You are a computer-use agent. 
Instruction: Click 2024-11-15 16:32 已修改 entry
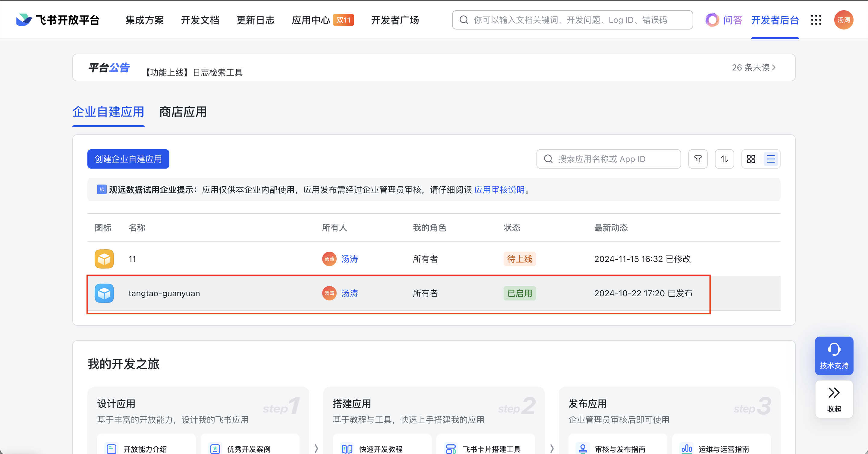point(642,259)
